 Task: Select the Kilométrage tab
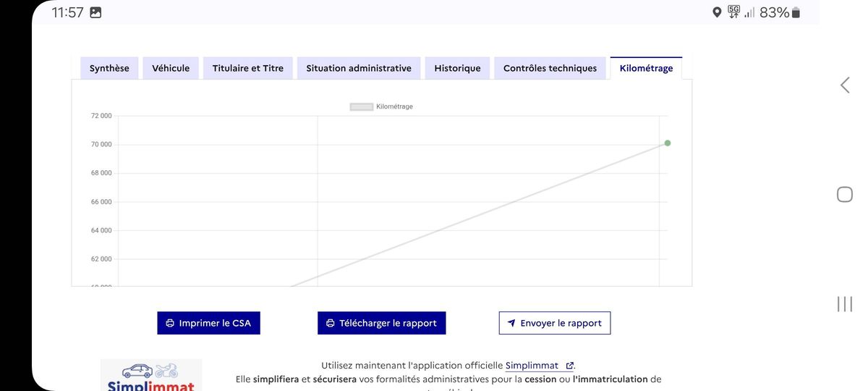coord(646,68)
